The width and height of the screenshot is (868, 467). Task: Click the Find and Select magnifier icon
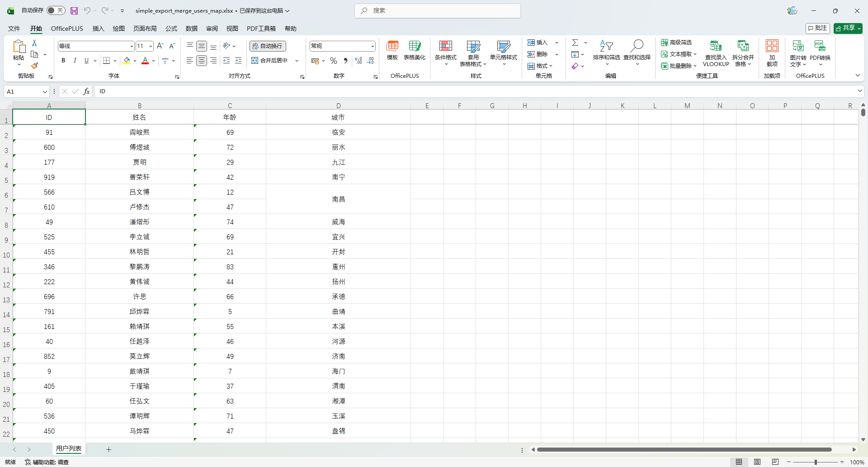(x=637, y=46)
